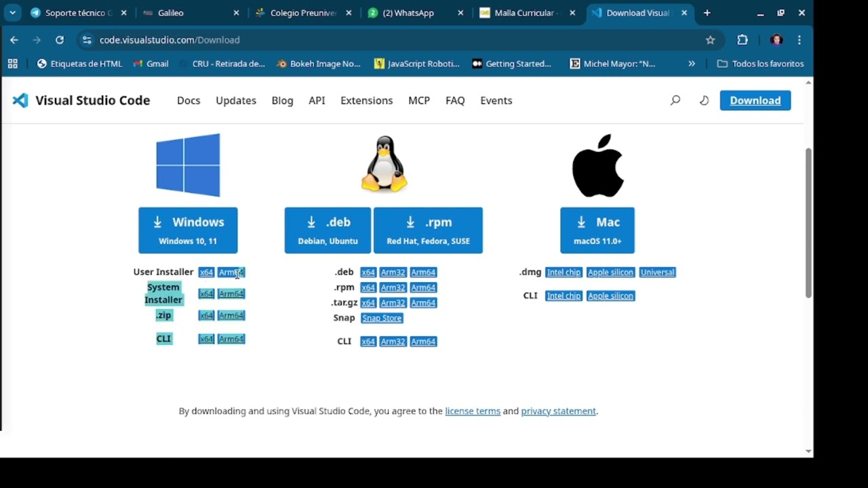Click the Visual Studio Code logo icon
The image size is (868, 488).
point(20,100)
